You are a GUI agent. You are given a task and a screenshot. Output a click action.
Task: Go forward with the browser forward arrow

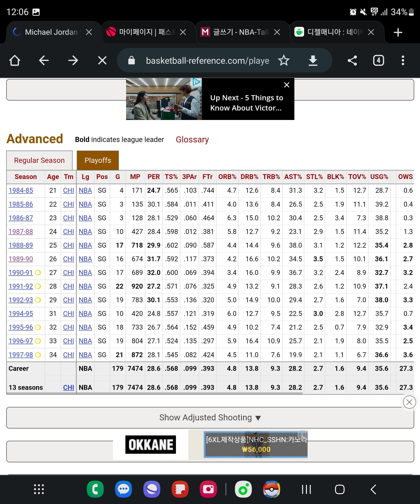pos(73,60)
